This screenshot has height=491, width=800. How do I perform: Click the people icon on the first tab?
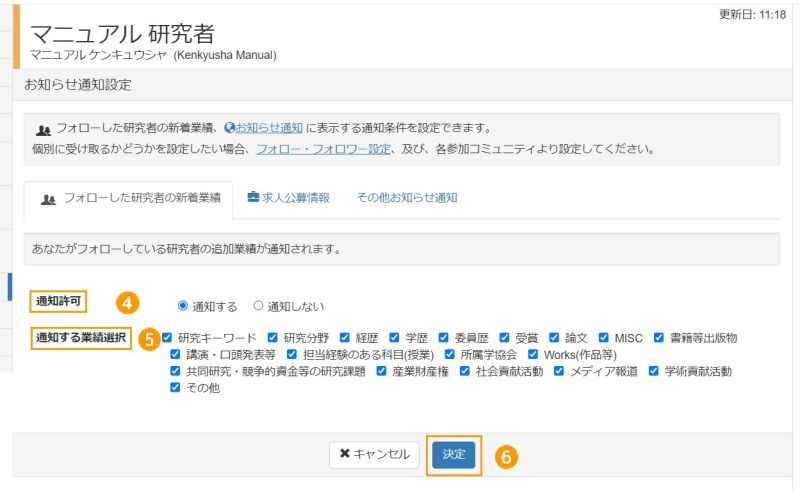(x=48, y=200)
